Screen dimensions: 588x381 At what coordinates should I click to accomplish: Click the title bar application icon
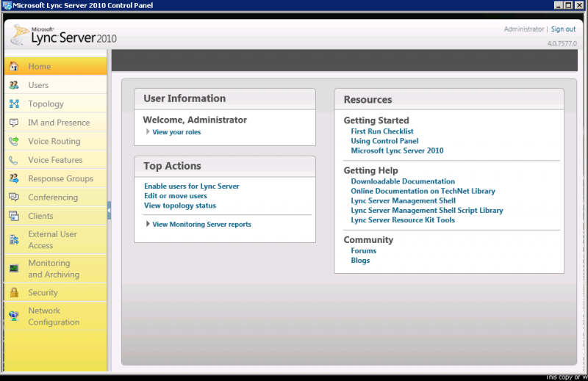tap(7, 5)
